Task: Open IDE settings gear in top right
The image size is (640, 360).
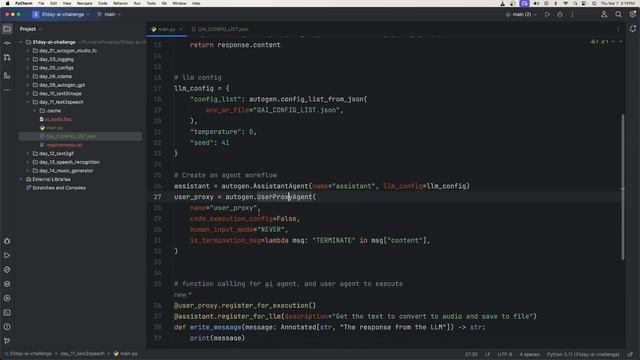Action: point(633,14)
